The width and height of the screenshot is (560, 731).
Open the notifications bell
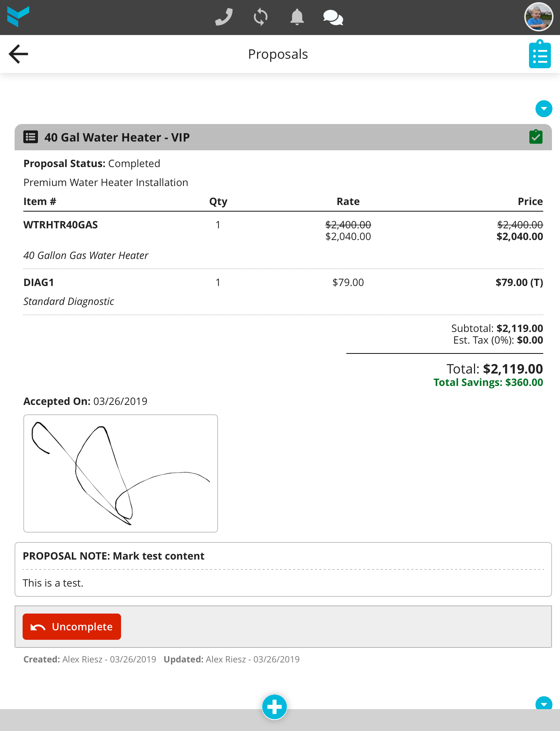pos(297,17)
